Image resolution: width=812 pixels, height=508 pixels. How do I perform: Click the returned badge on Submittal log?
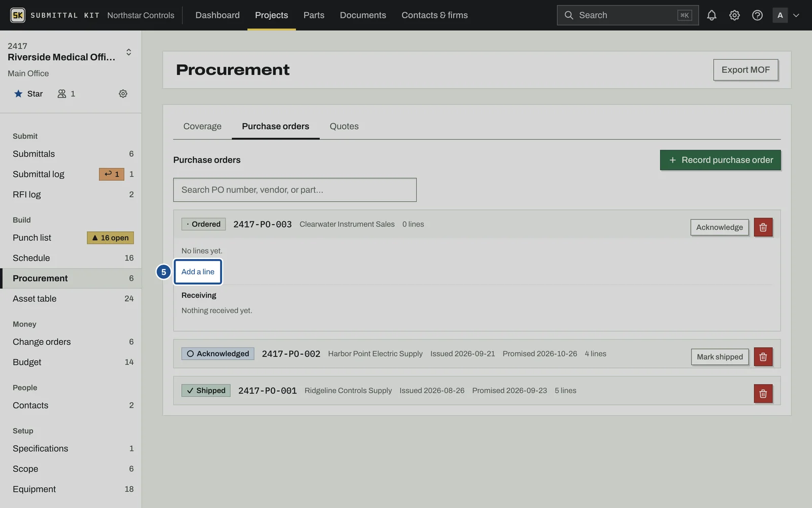tap(112, 174)
